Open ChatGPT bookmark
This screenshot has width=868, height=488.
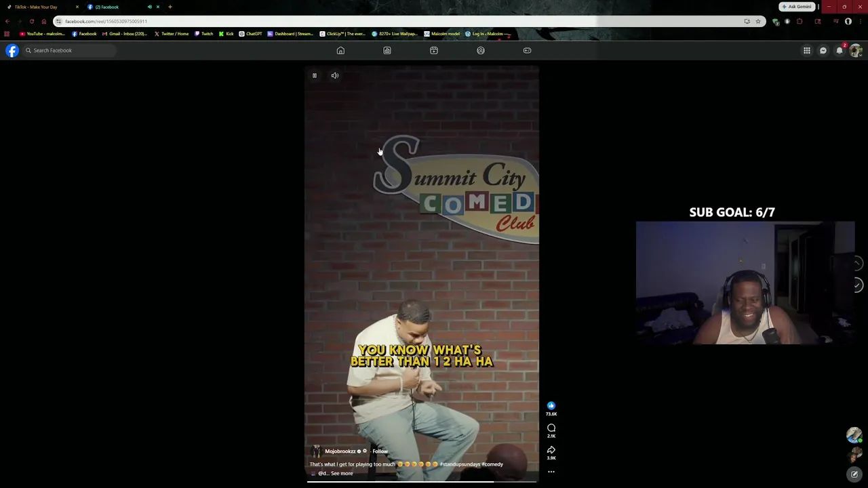[251, 34]
